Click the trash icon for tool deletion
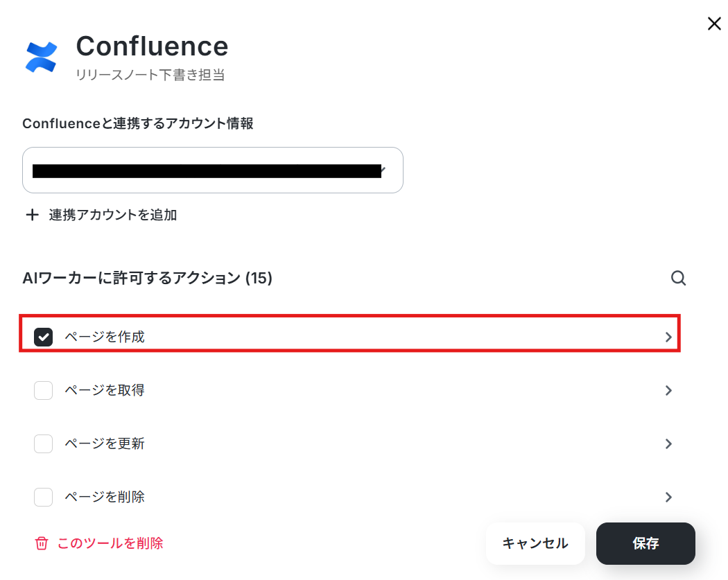 pos(42,543)
